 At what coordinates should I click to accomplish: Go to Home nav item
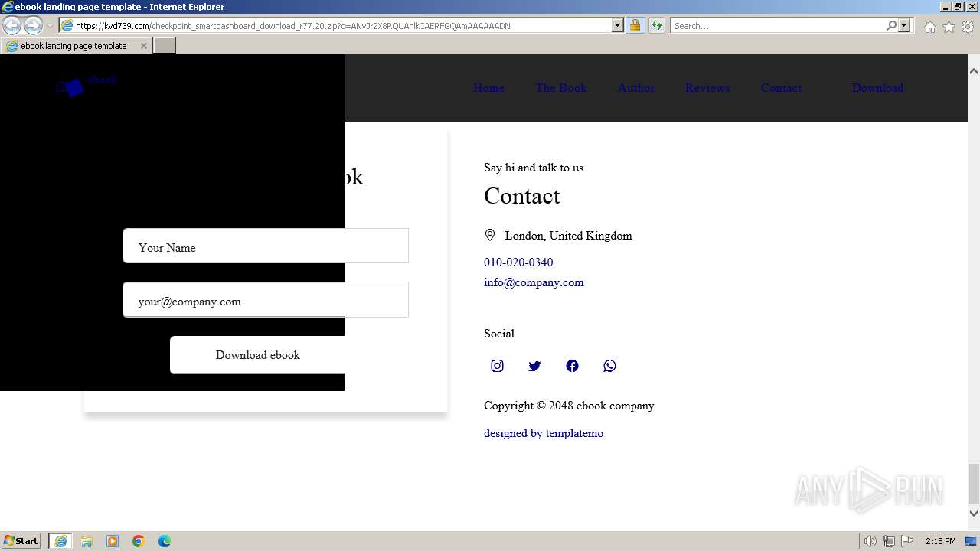488,88
